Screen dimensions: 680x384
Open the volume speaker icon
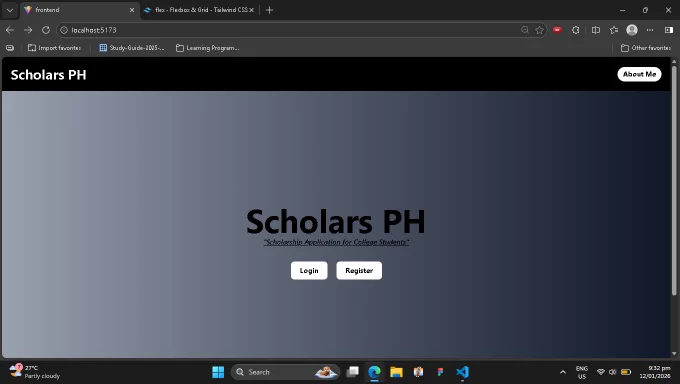coord(612,372)
